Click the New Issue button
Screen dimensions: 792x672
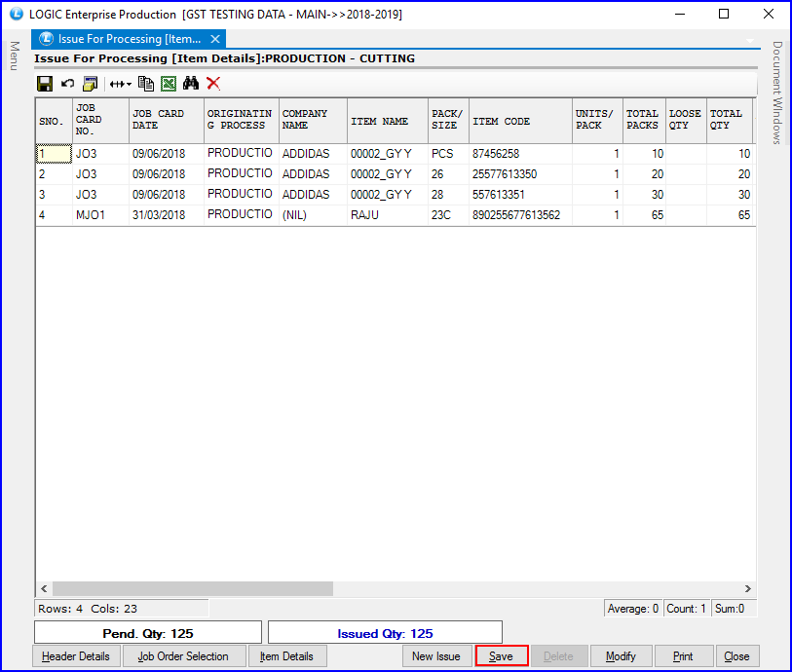click(x=436, y=655)
